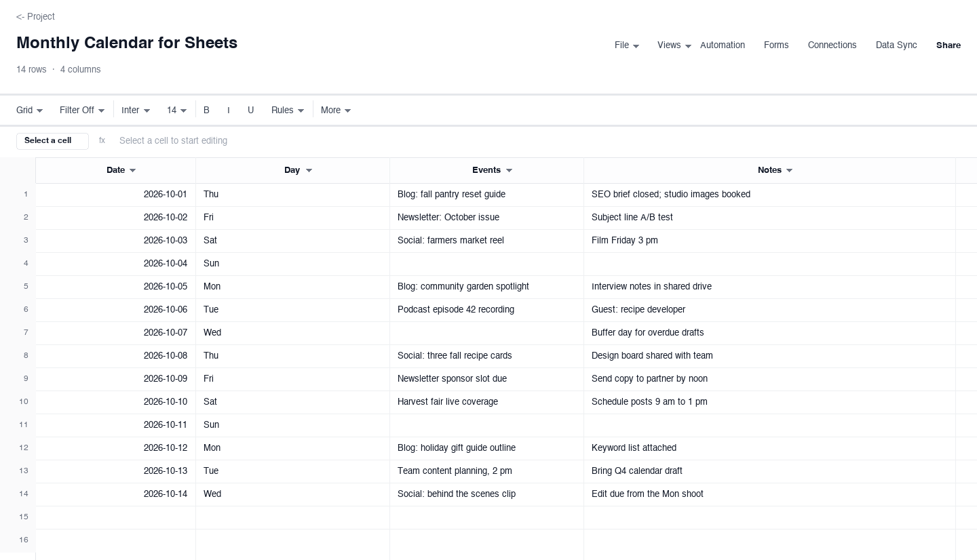Open the Automation menu item
Viewport: 977px width, 560px height.
coord(723,45)
